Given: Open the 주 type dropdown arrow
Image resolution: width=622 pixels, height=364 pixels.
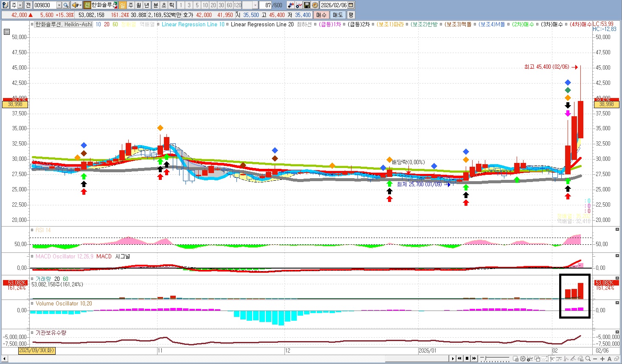Looking at the screenshot, I should pyautogui.click(x=20, y=5).
